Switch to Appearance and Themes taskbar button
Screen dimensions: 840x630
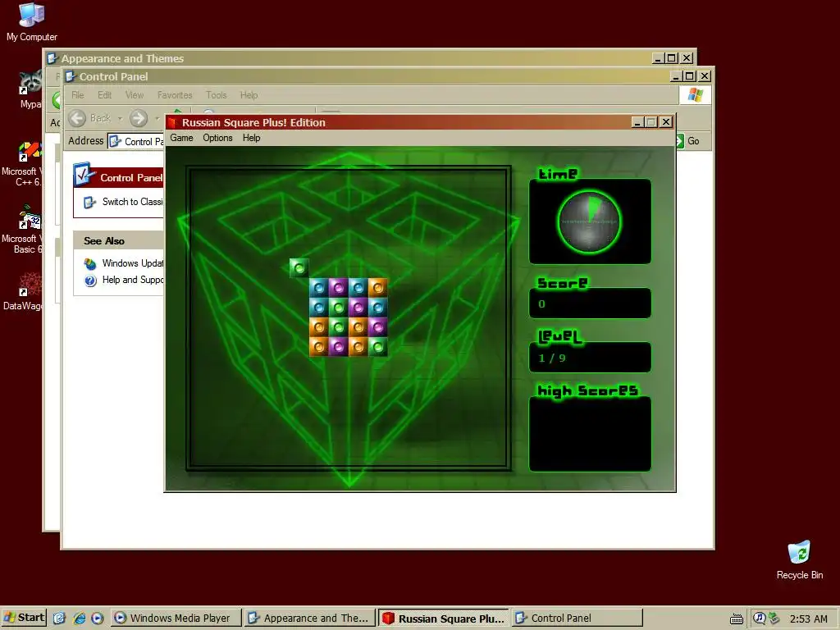309,619
